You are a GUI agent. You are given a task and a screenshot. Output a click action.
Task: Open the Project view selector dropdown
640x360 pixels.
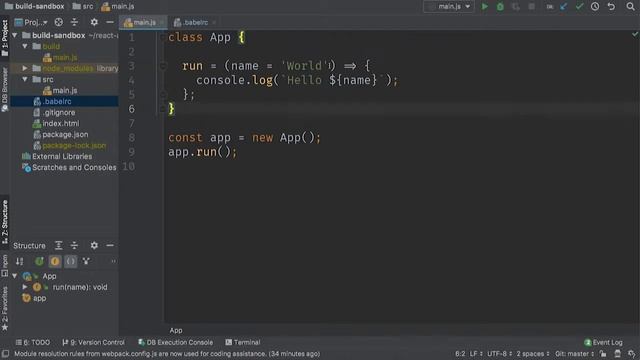[31, 22]
